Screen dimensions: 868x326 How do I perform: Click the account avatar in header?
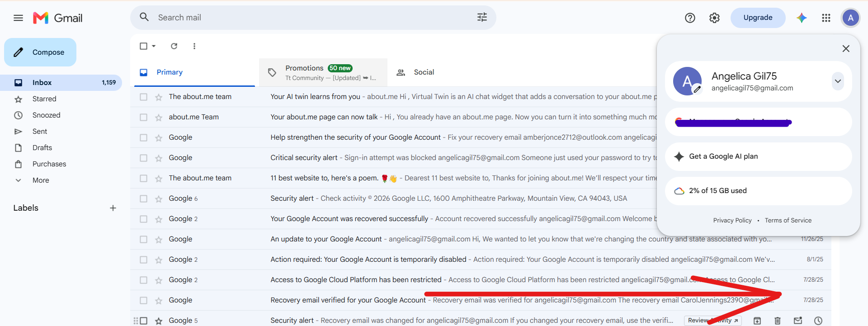(x=850, y=18)
